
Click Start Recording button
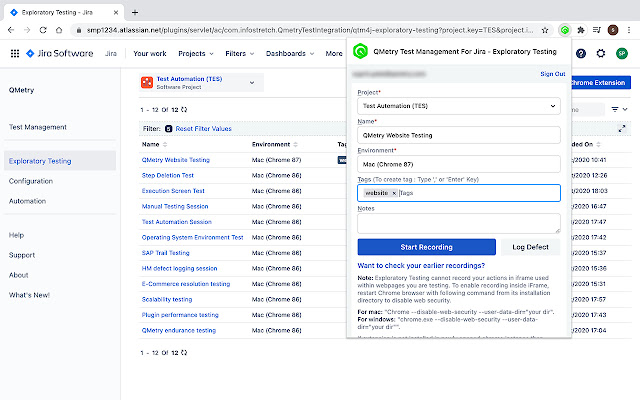pos(427,247)
